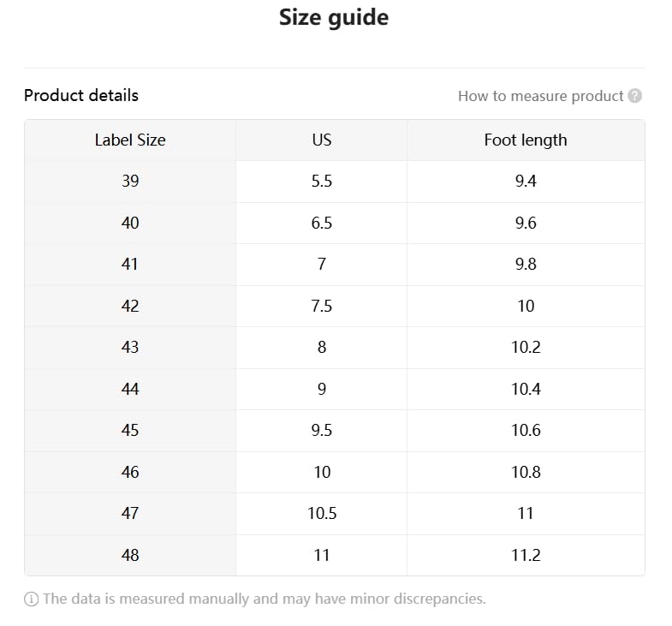Click label size 48 cell
The image size is (672, 626).
click(130, 555)
